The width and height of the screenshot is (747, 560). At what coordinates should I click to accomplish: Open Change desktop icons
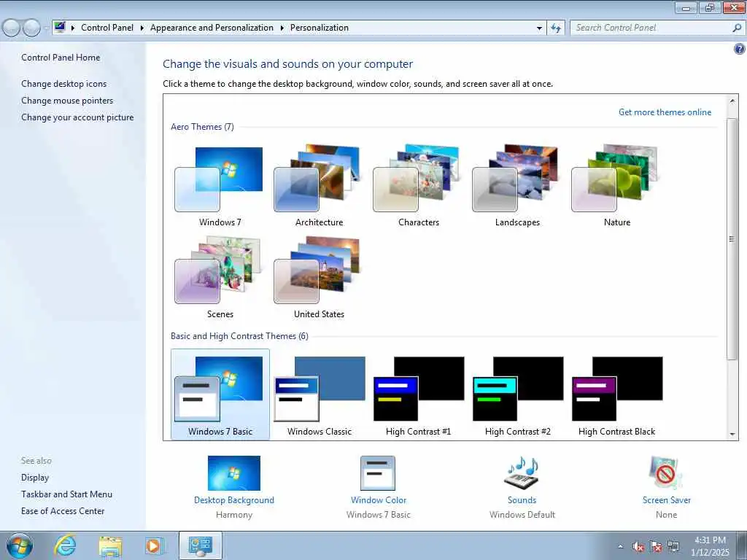click(64, 84)
